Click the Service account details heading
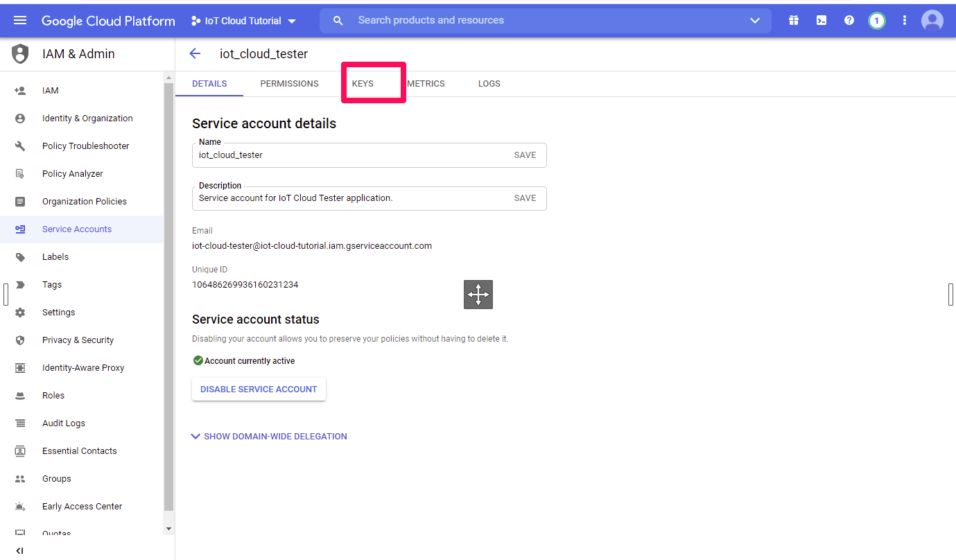 coord(264,124)
